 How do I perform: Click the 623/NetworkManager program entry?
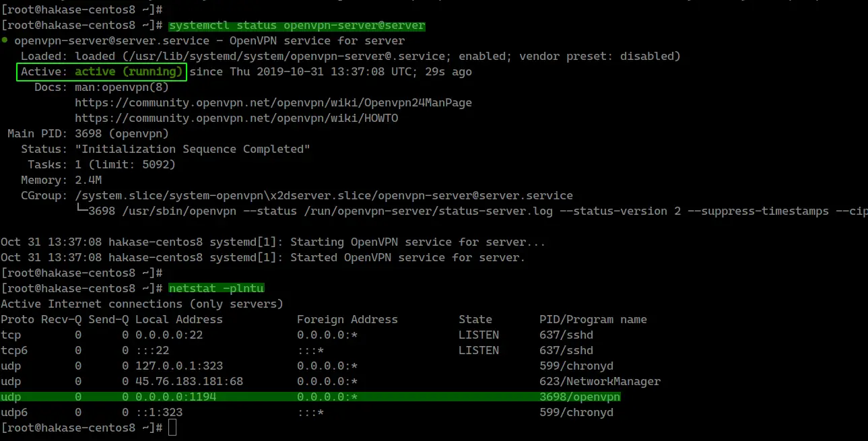coord(600,381)
